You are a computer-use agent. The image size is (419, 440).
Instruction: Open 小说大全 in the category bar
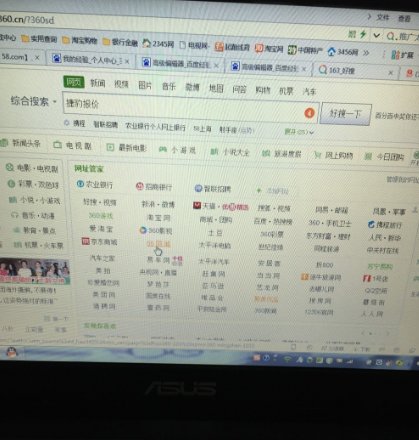click(x=230, y=152)
